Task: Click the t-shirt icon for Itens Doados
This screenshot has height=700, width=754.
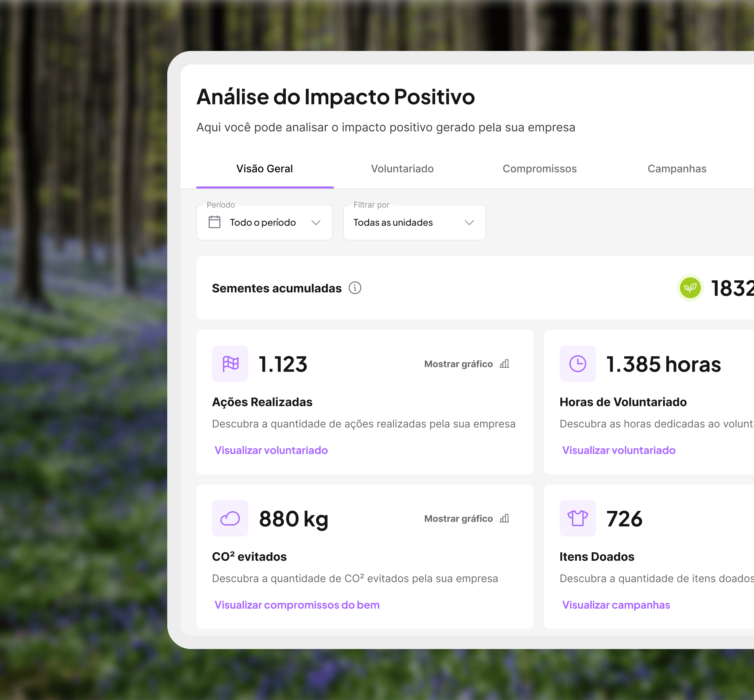Action: click(x=578, y=518)
